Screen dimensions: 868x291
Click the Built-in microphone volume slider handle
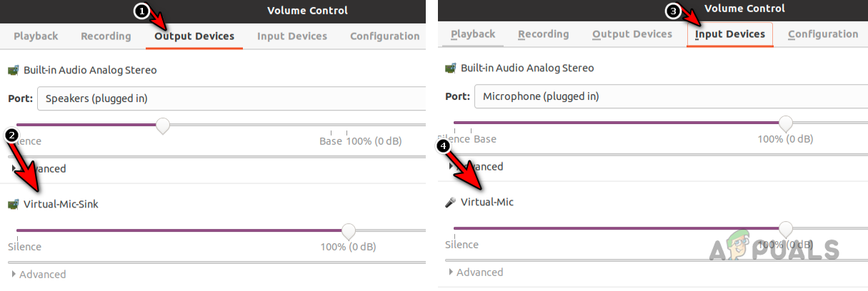click(785, 123)
